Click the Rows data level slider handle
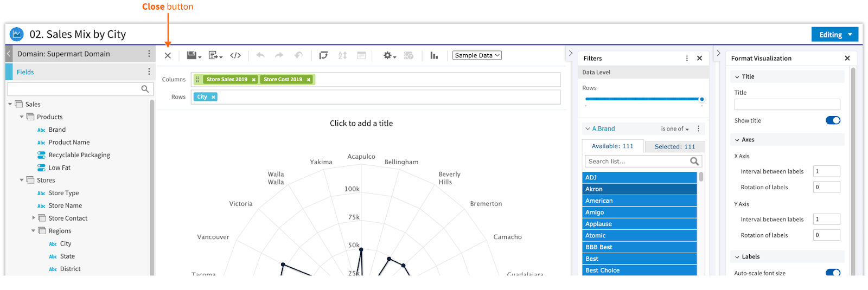 pyautogui.click(x=702, y=99)
